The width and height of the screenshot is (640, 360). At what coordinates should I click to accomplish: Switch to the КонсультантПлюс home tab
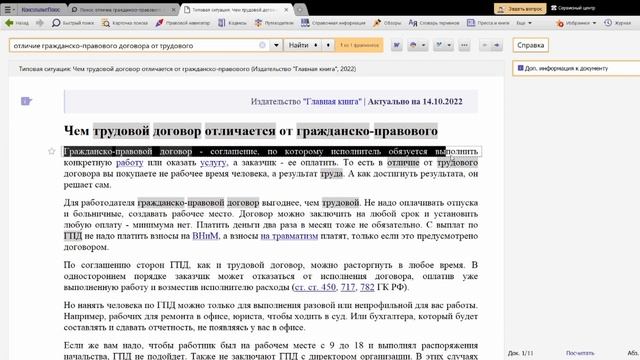pyautogui.click(x=41, y=9)
